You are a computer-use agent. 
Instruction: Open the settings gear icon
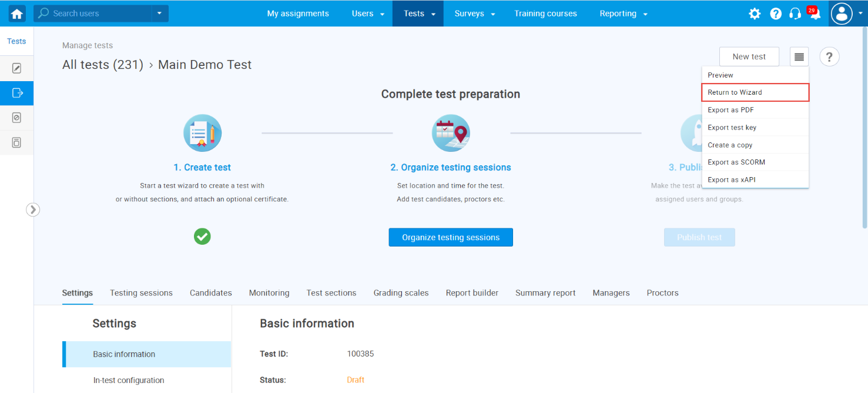[755, 14]
